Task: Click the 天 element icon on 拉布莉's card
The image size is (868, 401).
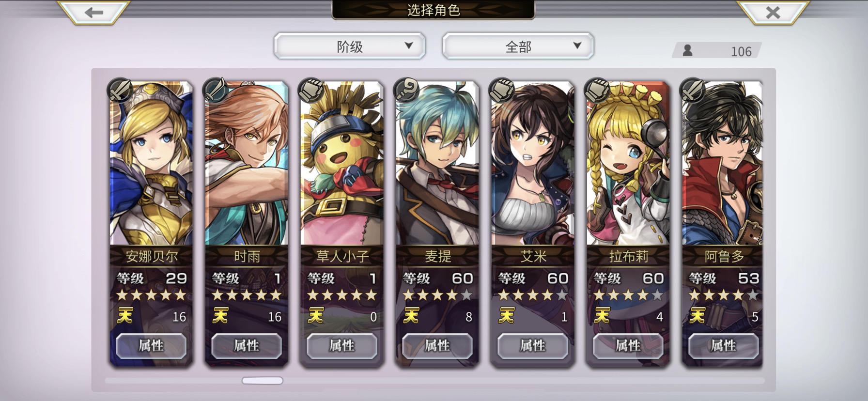Action: (x=602, y=316)
